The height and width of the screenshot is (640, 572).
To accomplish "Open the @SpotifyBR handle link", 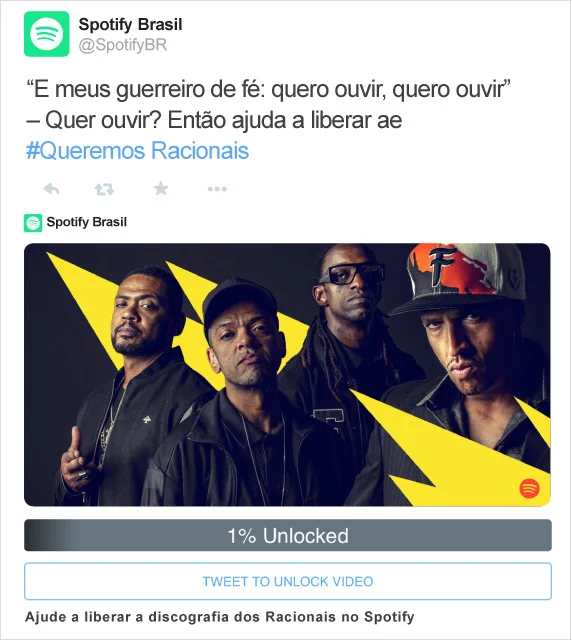I will (123, 45).
